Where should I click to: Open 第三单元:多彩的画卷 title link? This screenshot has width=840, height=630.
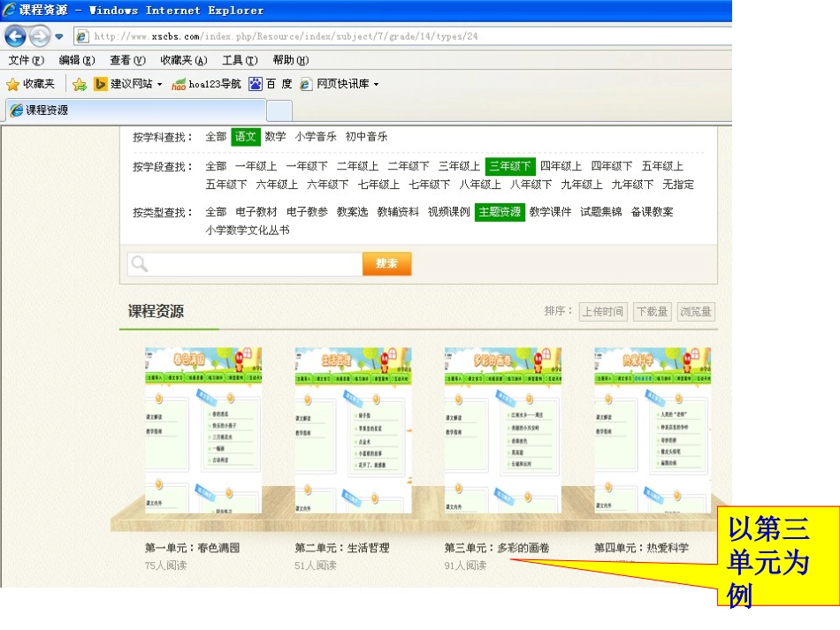[497, 548]
